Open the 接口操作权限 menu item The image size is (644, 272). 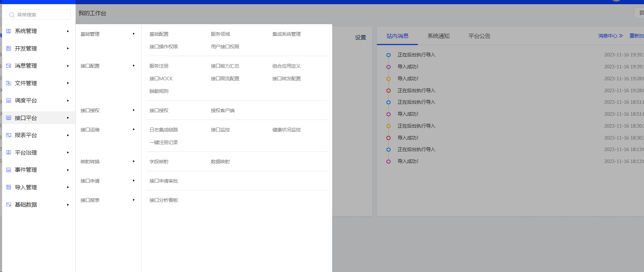point(164,47)
